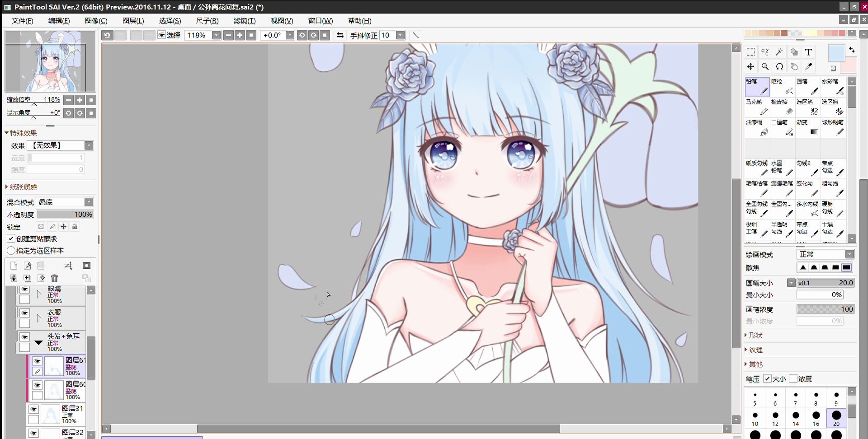The image size is (868, 439).
Task: Select the 二值笔 binary pen tool
Action: pyautogui.click(x=783, y=127)
